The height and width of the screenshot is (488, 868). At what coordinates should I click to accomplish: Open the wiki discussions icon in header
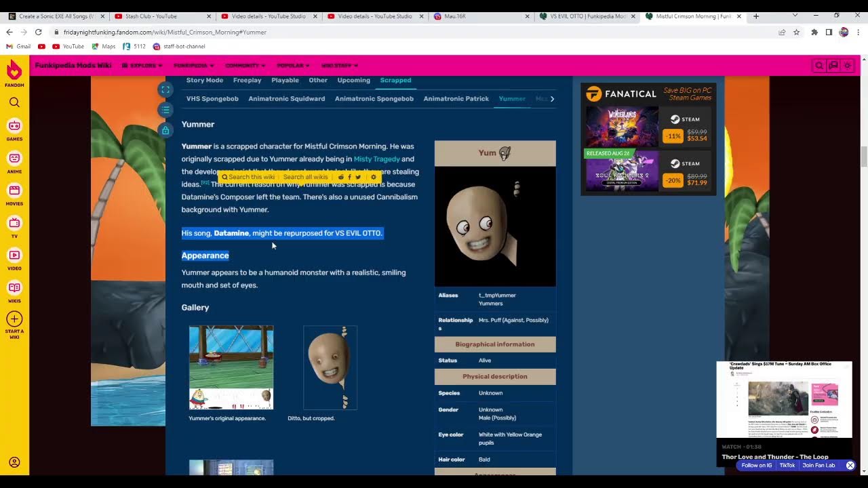point(833,66)
